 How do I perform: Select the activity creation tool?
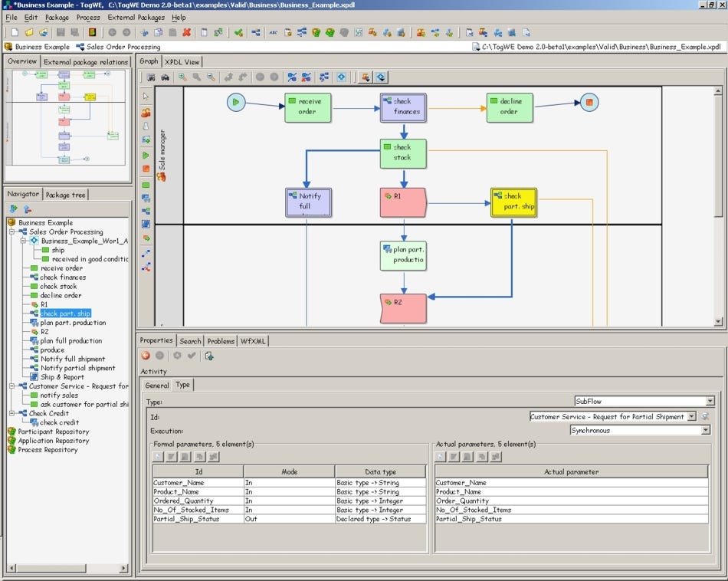145,185
